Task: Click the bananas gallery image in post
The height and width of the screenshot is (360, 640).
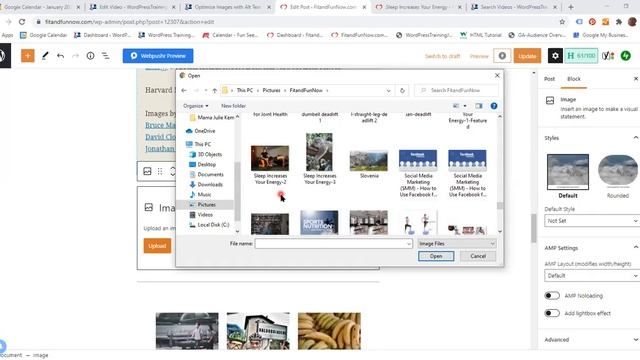Action: click(x=329, y=331)
